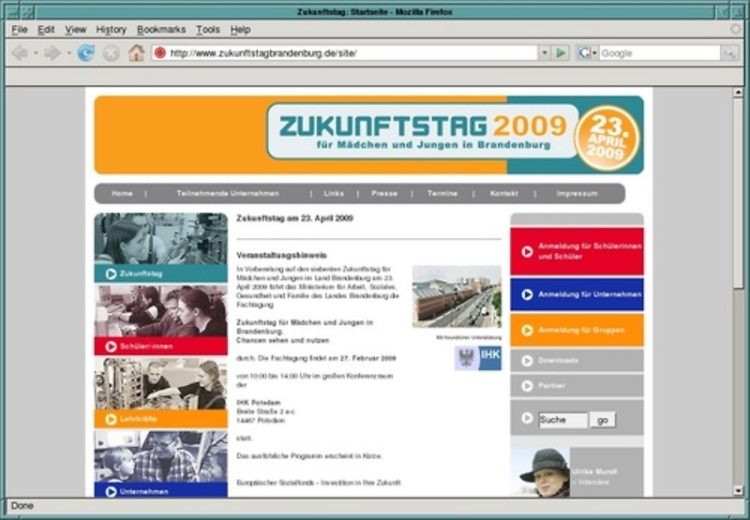Expand the URL bar history dropdown
Screen dimensions: 750x520
click(x=544, y=53)
